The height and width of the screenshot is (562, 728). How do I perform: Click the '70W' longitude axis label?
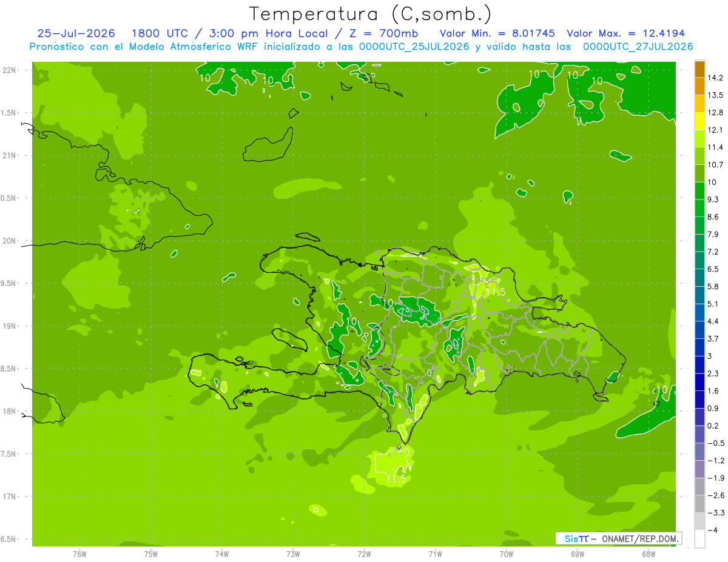[507, 554]
